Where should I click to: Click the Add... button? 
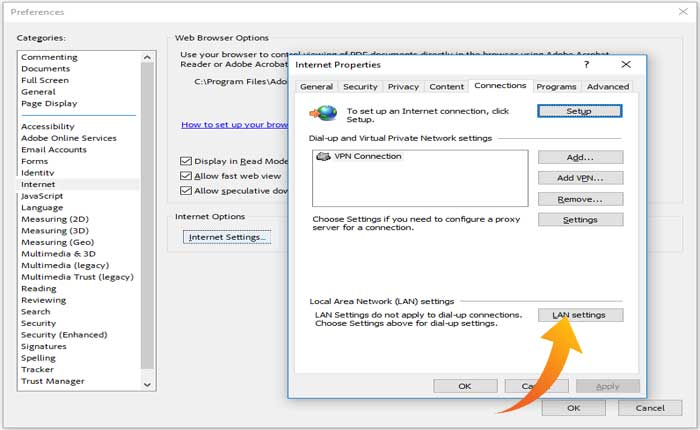pos(580,157)
